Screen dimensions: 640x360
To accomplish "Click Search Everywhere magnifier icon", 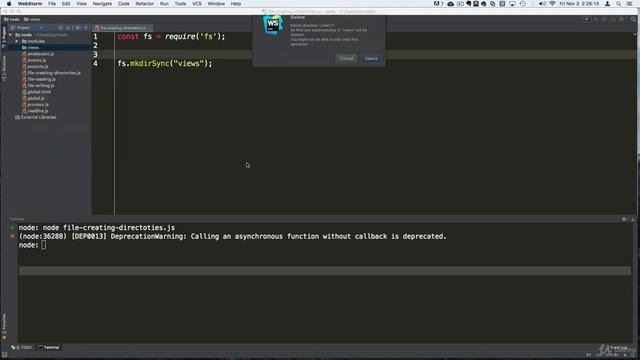I will click(x=633, y=19).
